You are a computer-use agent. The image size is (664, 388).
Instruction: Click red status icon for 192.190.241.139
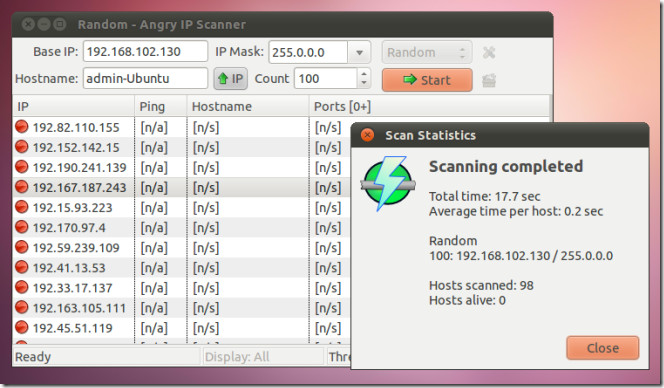coord(22,166)
